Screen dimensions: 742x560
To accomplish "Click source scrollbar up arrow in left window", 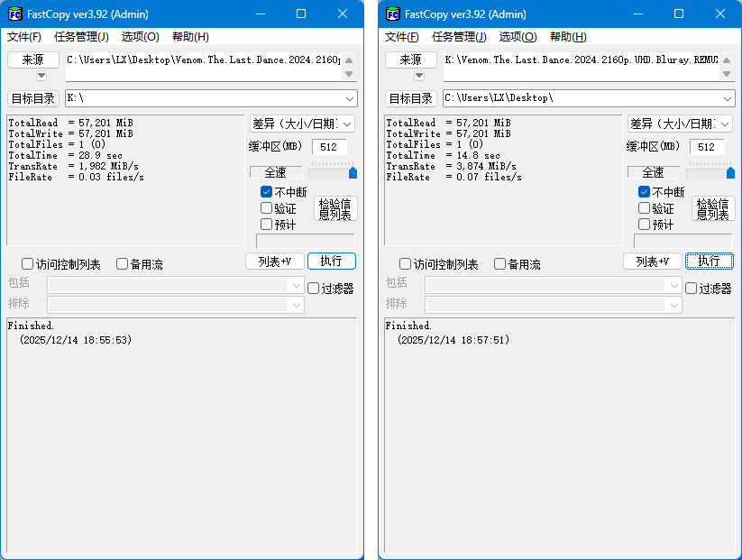I will (x=349, y=60).
